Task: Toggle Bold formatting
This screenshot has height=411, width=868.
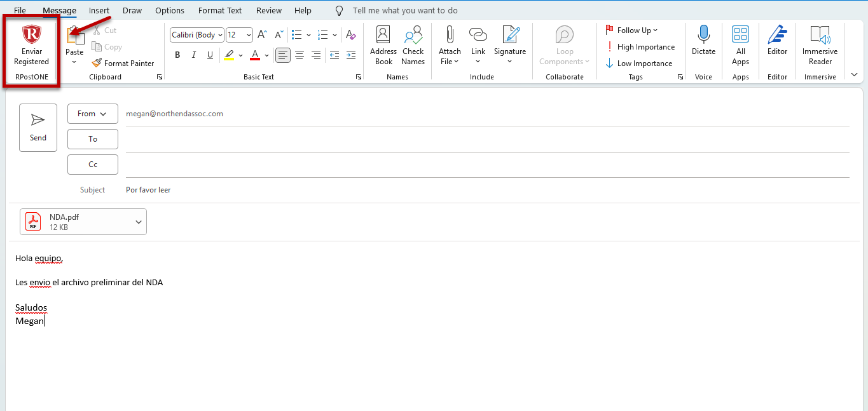Action: coord(177,55)
